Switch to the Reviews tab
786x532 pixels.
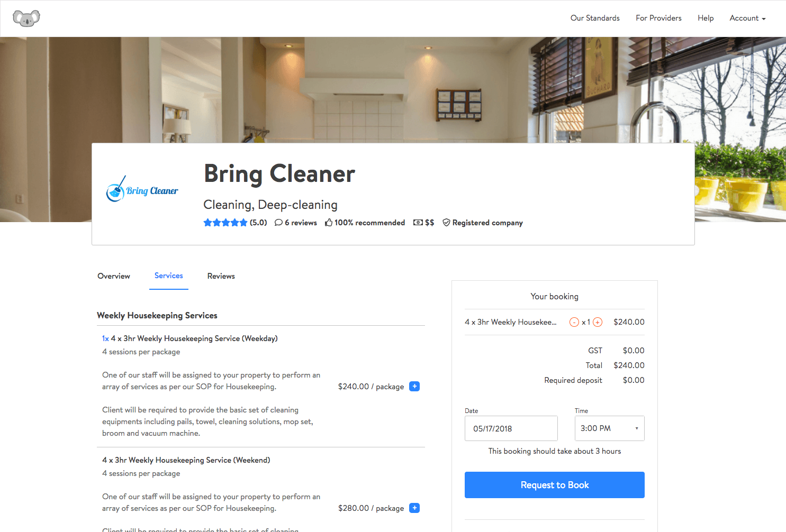pos(221,276)
